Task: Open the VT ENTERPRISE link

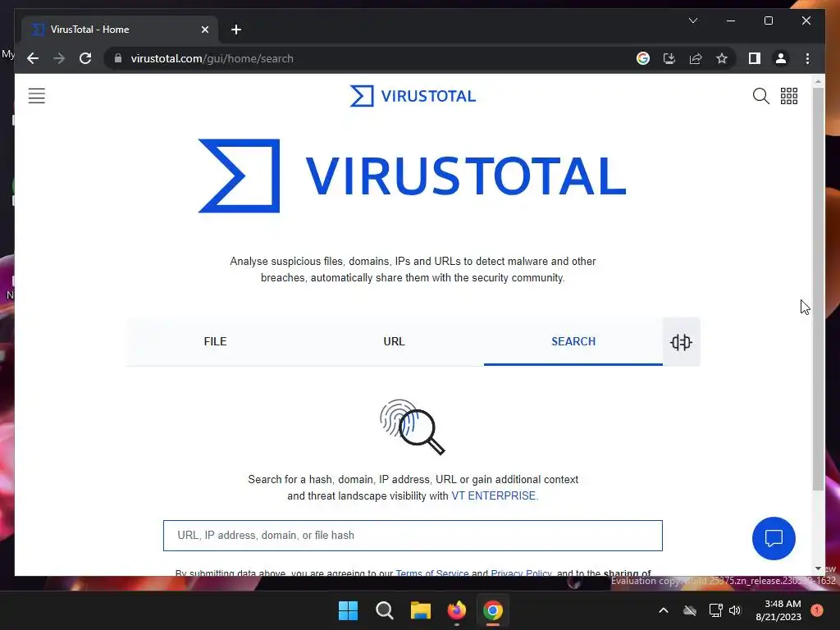Action: coord(493,496)
